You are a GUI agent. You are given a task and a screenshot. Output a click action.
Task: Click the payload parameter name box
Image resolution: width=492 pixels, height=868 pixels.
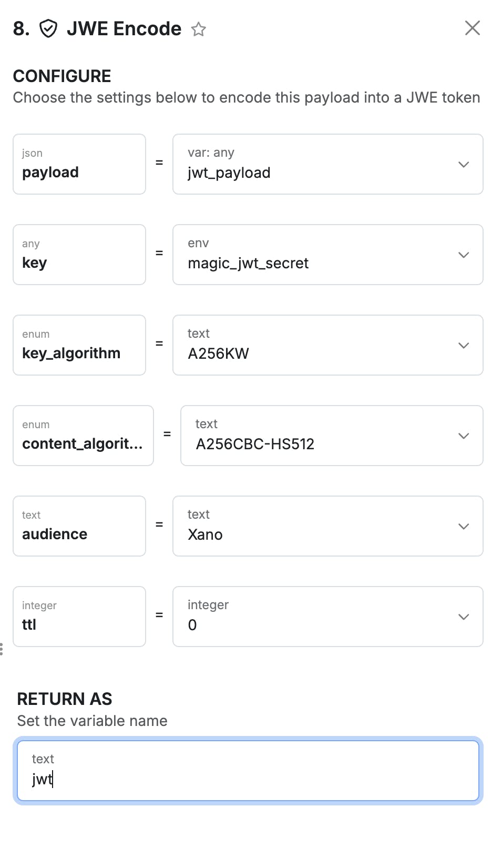(x=79, y=164)
